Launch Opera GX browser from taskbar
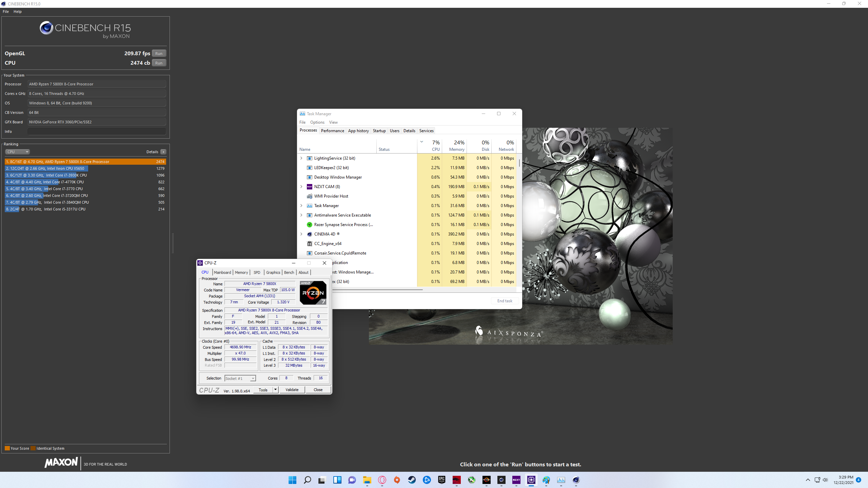Screen dimensions: 868x488 tap(382, 480)
